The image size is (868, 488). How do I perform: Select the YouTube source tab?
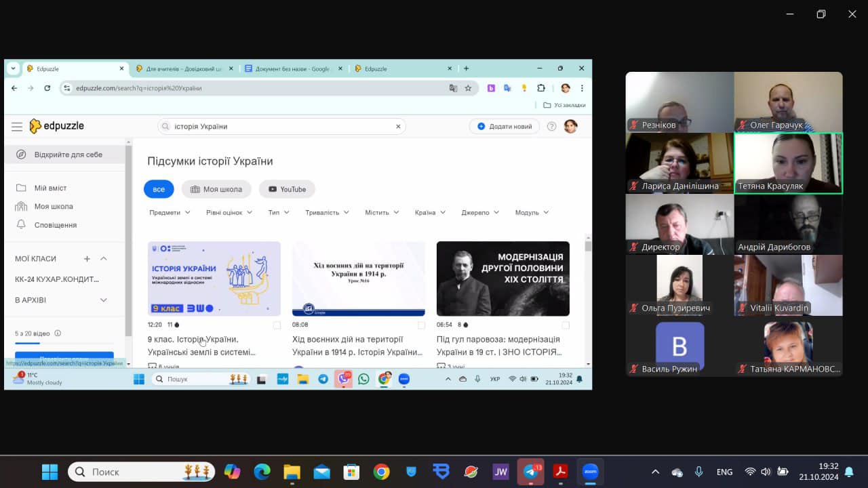coord(287,189)
